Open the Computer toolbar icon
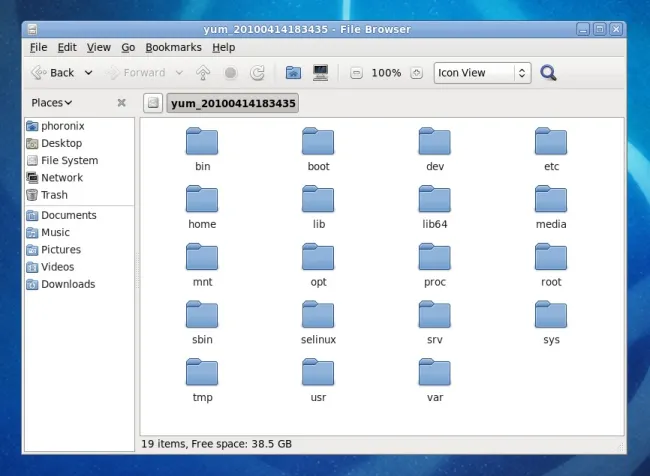Image resolution: width=650 pixels, height=476 pixels. (320, 73)
